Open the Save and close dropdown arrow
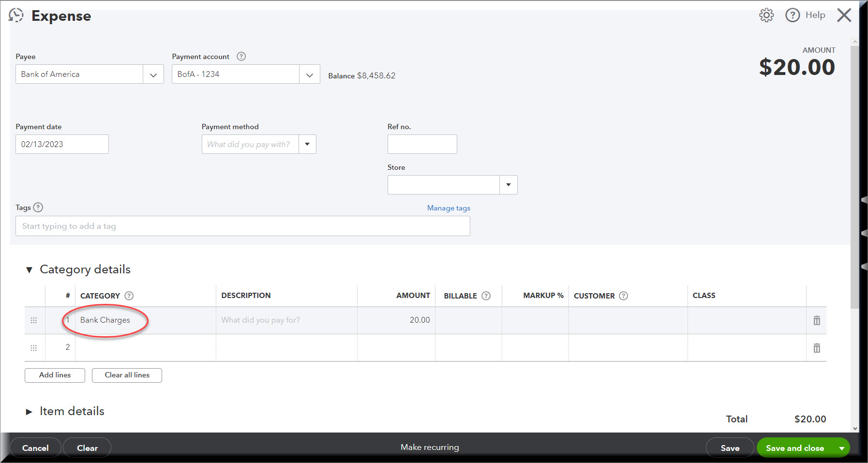Image resolution: width=868 pixels, height=463 pixels. coord(842,448)
